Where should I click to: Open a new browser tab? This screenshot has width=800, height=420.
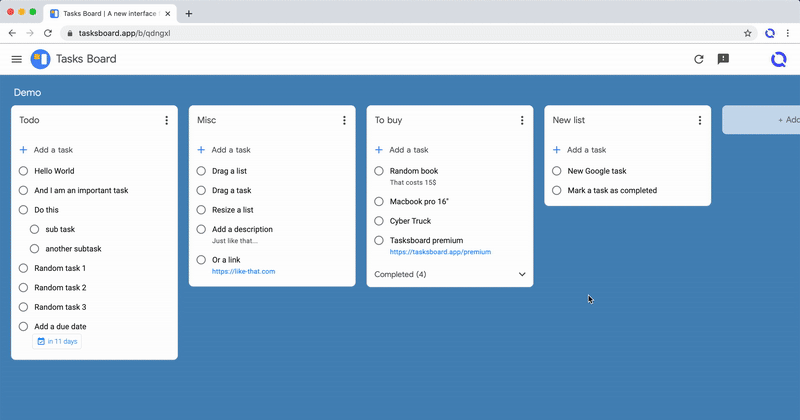pos(189,14)
